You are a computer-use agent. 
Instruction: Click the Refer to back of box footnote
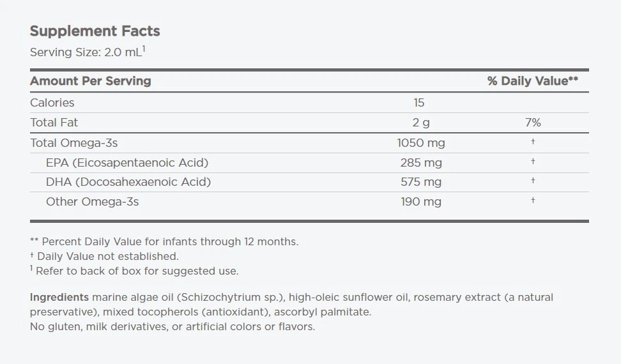click(136, 271)
